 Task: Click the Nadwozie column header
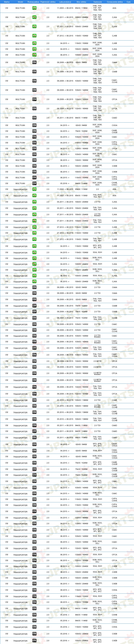[x=98, y=2]
